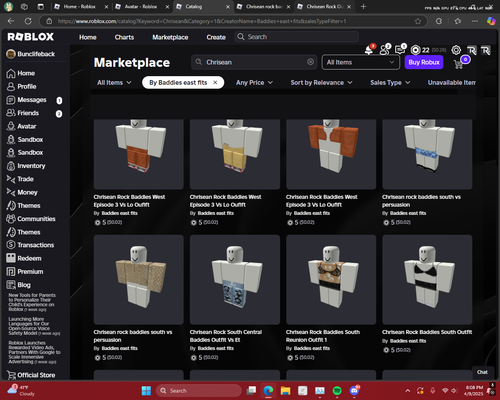The width and height of the screenshot is (500, 400).
Task: Expand the Any Price filter
Action: 254,83
